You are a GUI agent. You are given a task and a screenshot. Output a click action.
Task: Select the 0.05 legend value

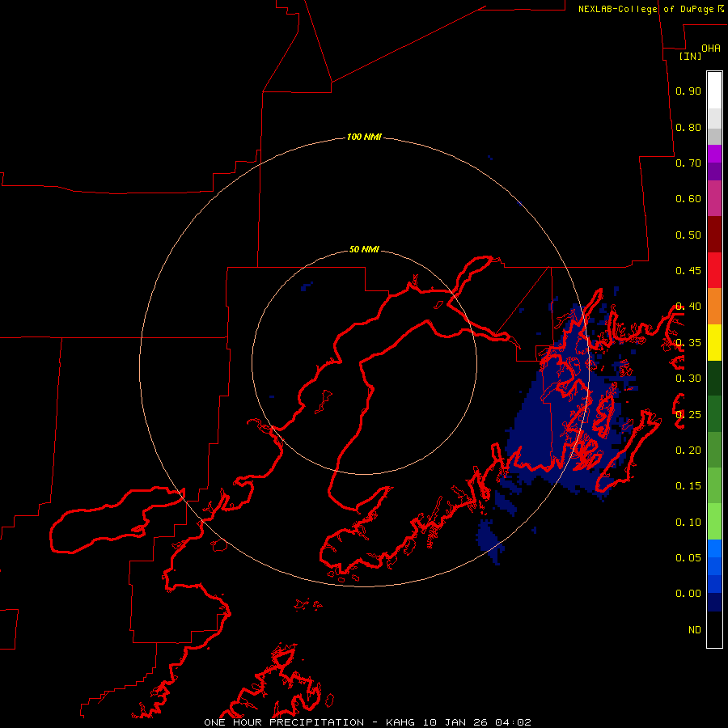[x=688, y=558]
